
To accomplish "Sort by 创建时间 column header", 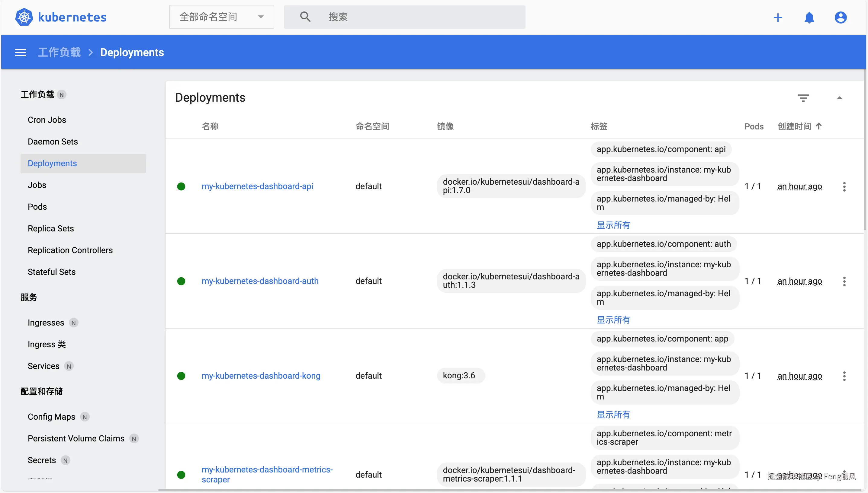I will (794, 126).
